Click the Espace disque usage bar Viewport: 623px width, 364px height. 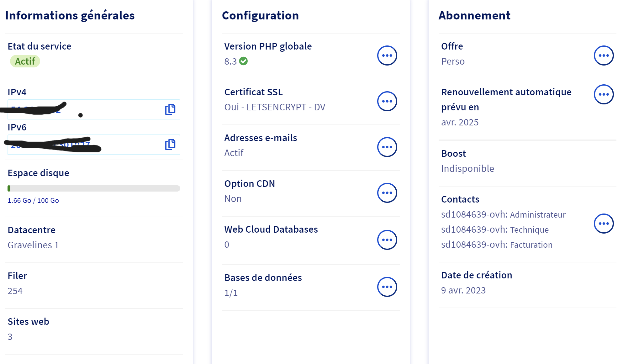click(94, 188)
